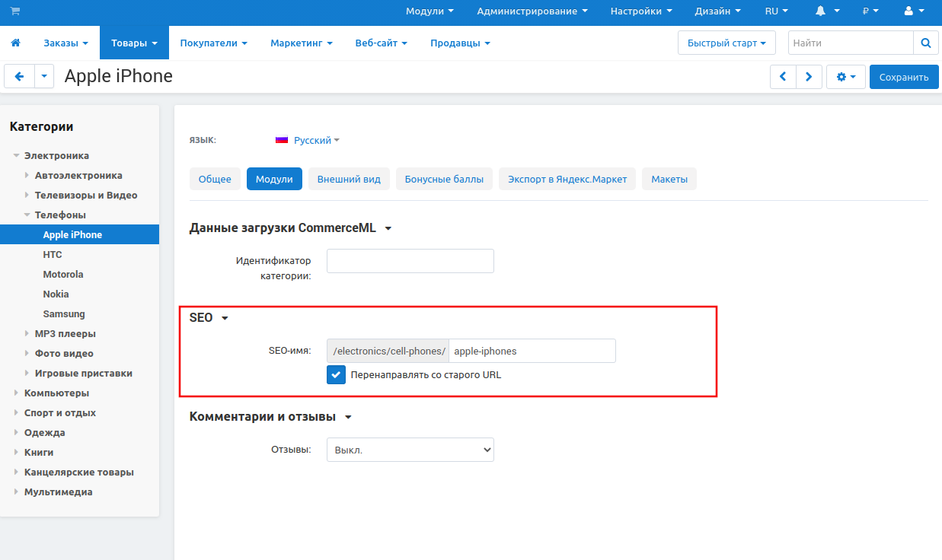Click the search magnifier icon
Image resolution: width=942 pixels, height=560 pixels.
pyautogui.click(x=925, y=43)
